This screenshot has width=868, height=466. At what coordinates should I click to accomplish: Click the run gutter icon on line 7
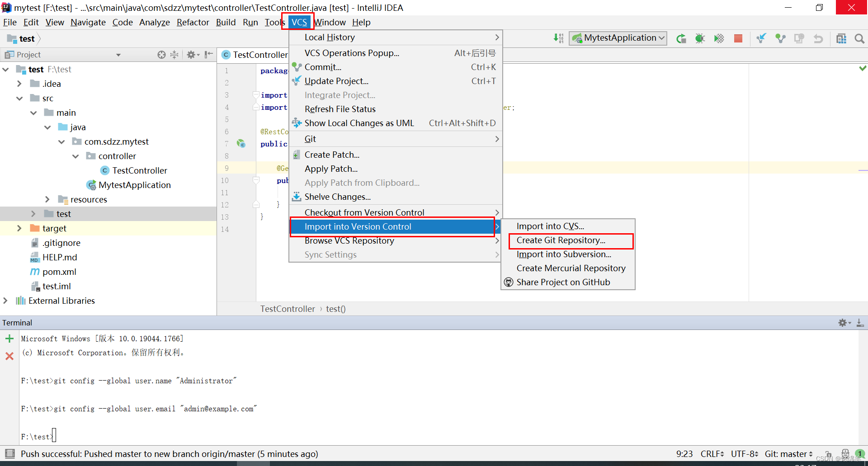click(241, 144)
